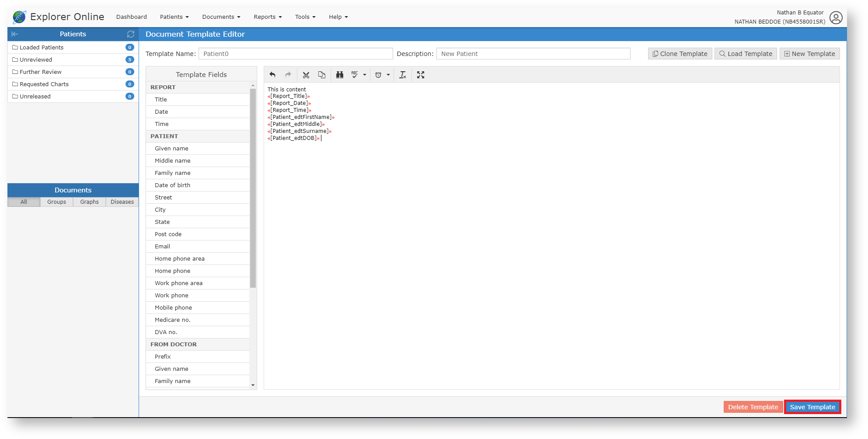
Task: Open the Reports menu
Action: 268,17
